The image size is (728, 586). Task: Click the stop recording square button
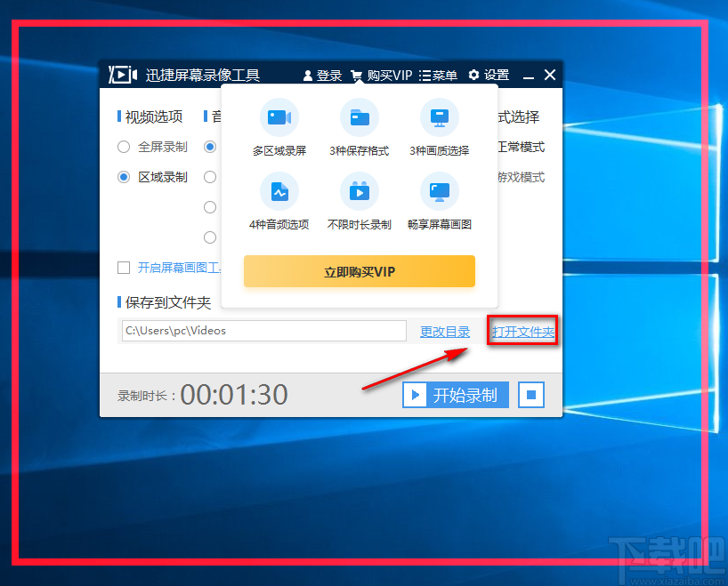tap(531, 395)
